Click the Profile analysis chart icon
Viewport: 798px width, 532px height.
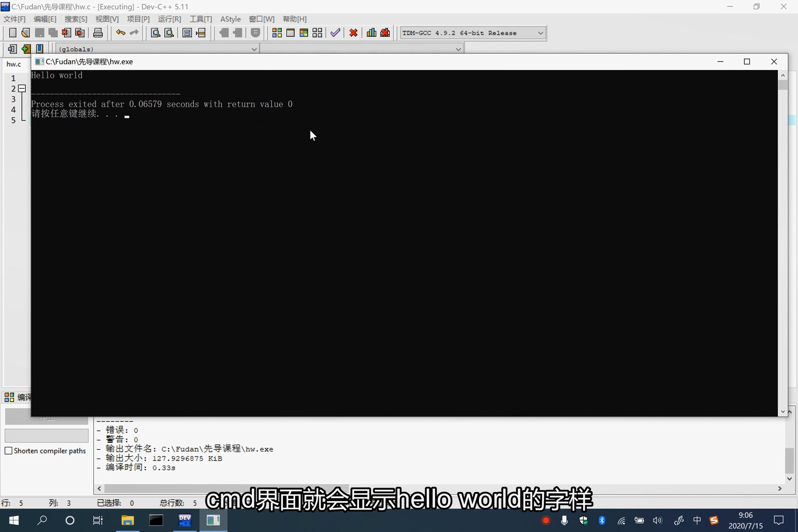[371, 33]
